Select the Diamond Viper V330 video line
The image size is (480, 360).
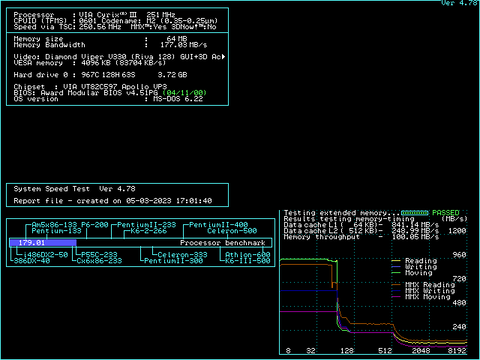[119, 57]
